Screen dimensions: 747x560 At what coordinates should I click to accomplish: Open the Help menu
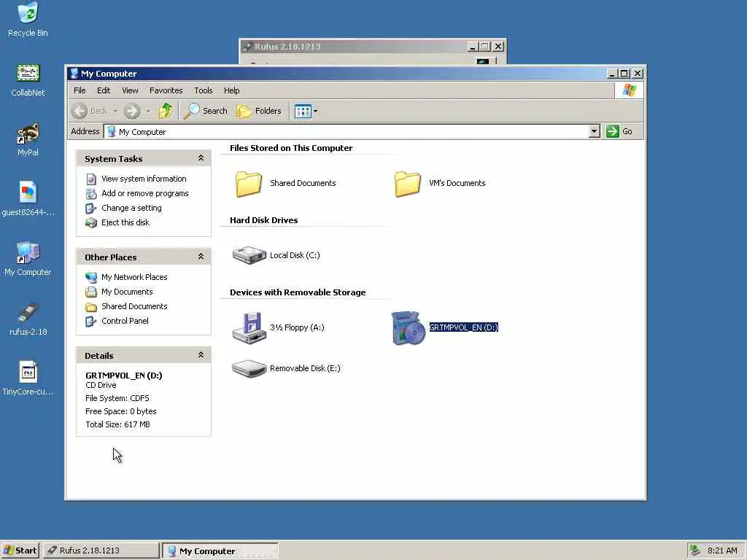tap(231, 90)
